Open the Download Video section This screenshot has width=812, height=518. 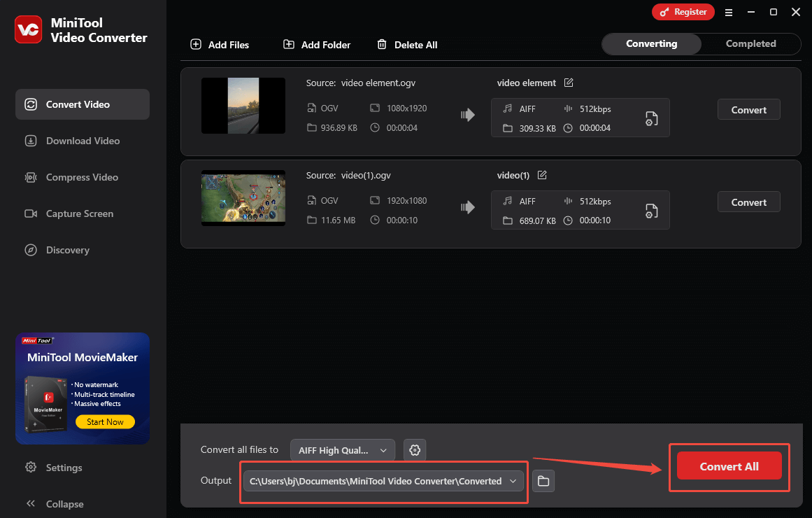click(x=83, y=141)
